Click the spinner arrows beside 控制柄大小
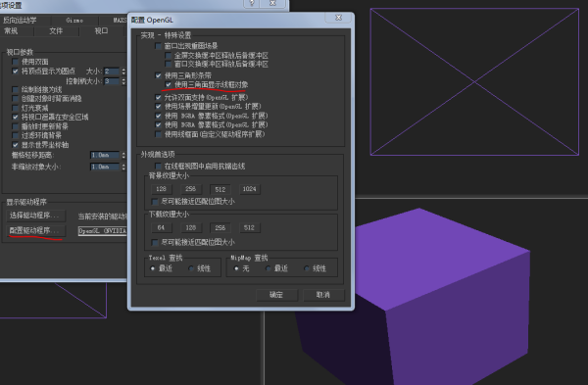The height and width of the screenshot is (385, 588). pos(123,81)
